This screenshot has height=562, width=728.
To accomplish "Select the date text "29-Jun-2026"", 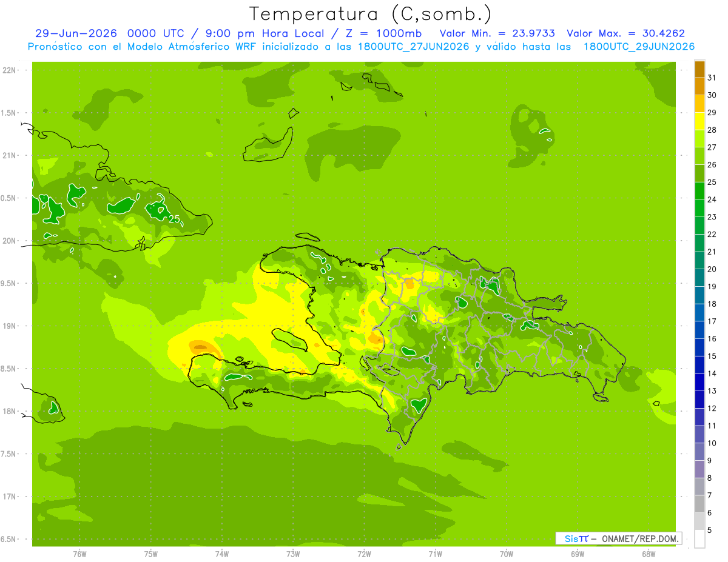I will pyautogui.click(x=76, y=33).
